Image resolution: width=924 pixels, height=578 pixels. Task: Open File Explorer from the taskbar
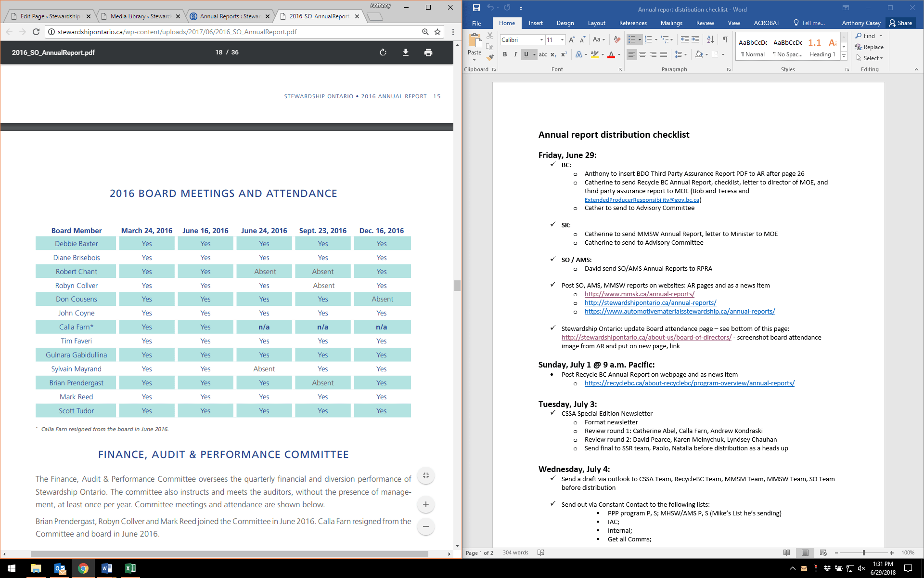pyautogui.click(x=36, y=568)
